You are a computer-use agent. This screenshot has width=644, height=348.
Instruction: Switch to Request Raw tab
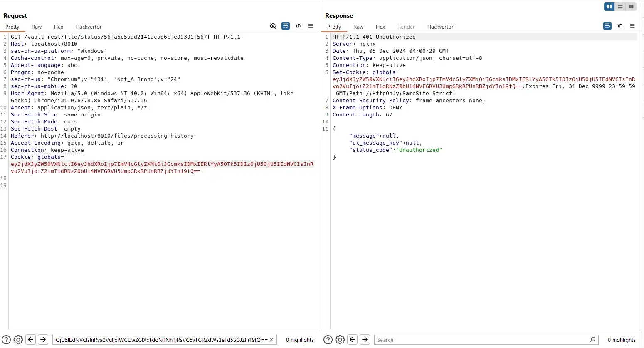coord(37,27)
